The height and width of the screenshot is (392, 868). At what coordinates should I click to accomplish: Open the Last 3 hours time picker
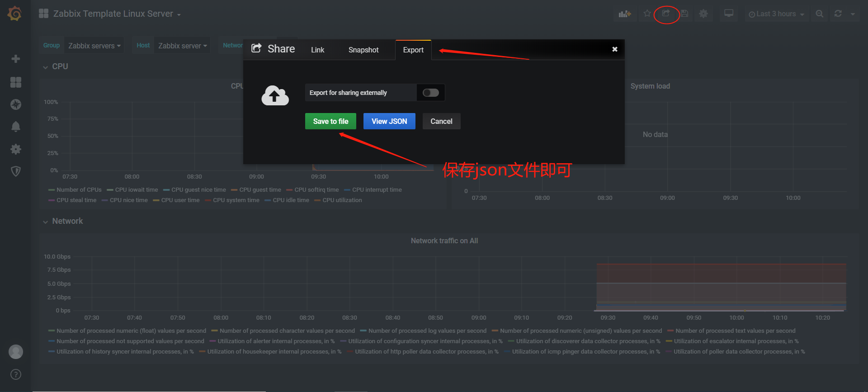pyautogui.click(x=776, y=14)
